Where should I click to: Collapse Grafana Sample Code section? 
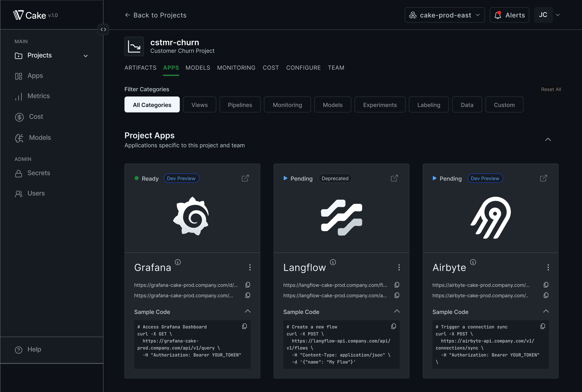(248, 311)
